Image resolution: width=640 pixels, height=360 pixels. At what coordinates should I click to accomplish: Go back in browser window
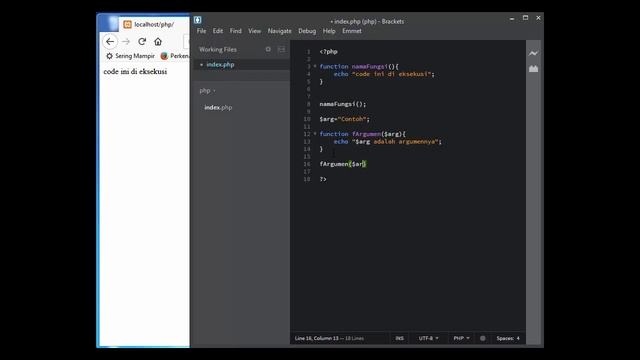click(x=110, y=42)
